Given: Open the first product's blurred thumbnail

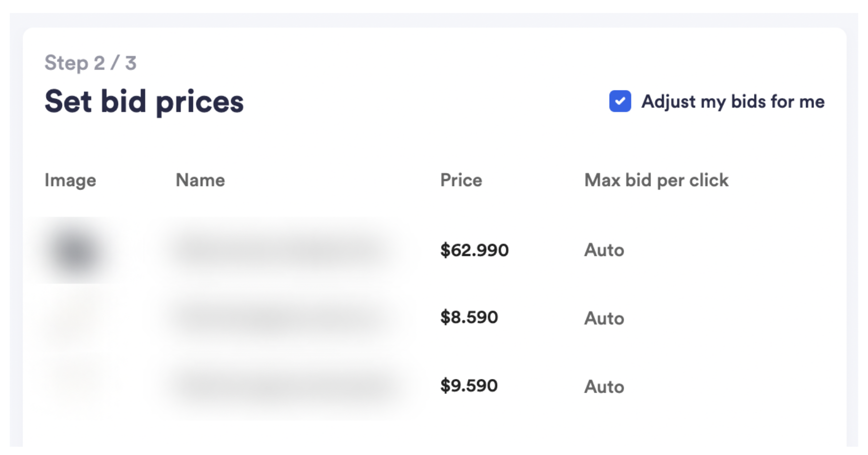Looking at the screenshot, I should (75, 250).
